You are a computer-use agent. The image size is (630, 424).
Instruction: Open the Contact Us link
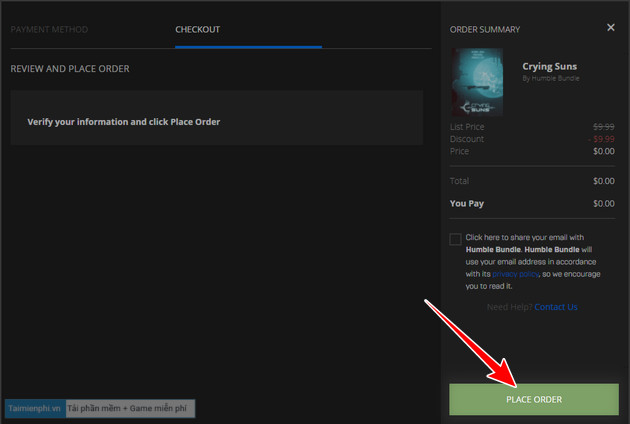click(x=556, y=307)
